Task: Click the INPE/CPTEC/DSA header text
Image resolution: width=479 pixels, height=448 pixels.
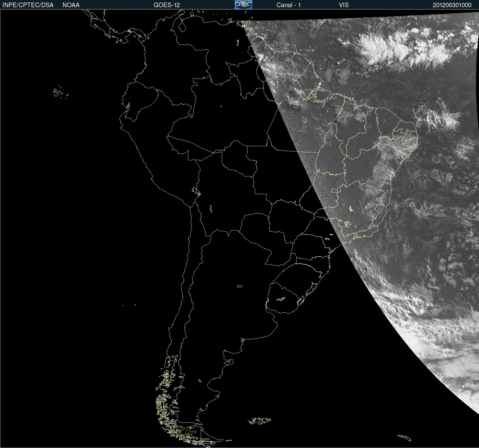Action: pos(28,5)
